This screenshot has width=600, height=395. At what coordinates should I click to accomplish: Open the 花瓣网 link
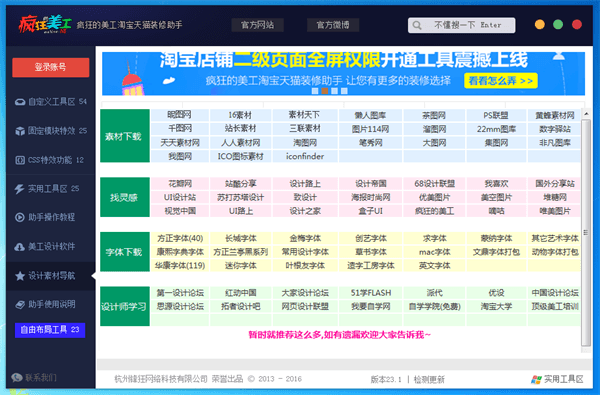(x=180, y=184)
